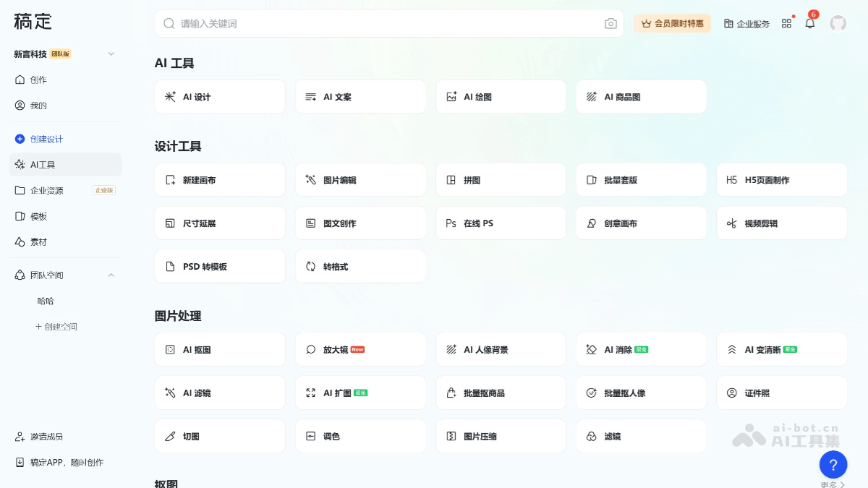
Task: Expand 板图 section via 更多 link
Action: 832,484
